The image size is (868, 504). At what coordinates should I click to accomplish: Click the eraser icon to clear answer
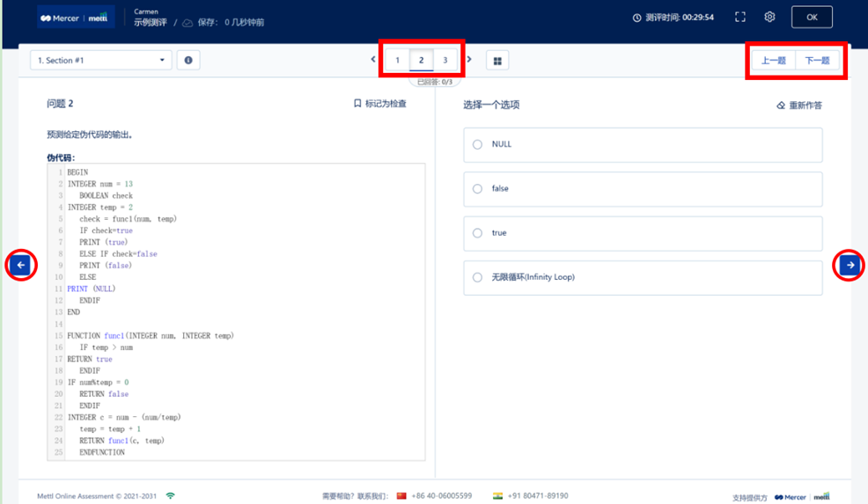click(x=780, y=106)
